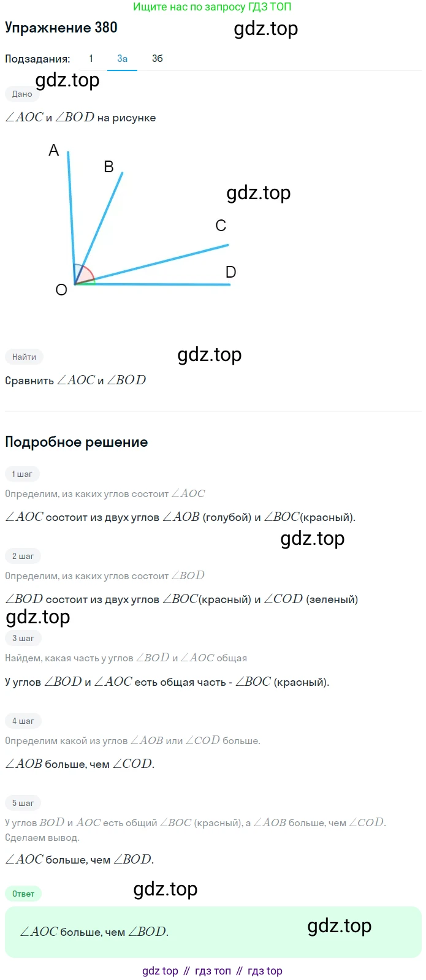This screenshot has height=980, width=426.
Task: Click the Подробное решение heading
Action: click(77, 442)
